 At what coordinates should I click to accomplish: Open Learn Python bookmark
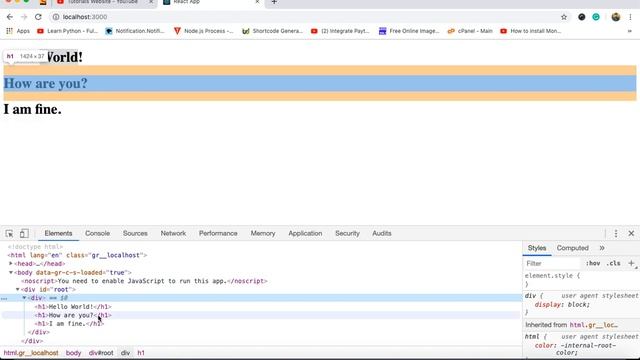pyautogui.click(x=68, y=31)
